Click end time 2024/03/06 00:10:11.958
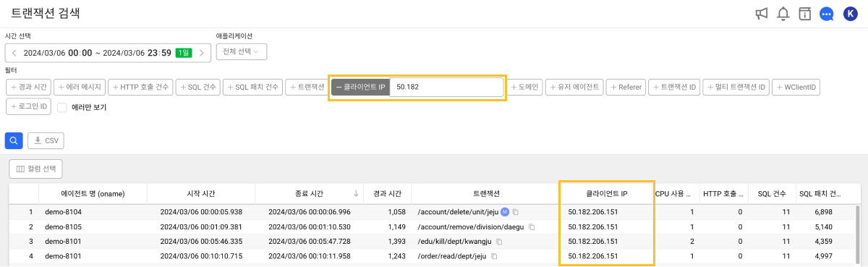Screen dimensions: 868x267 (x=309, y=256)
